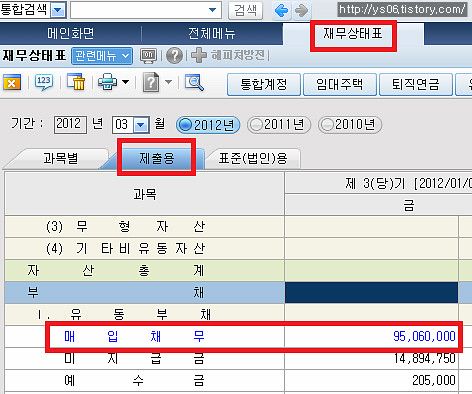Click the 예수금 account name
Screen dimensions: 472x394
[134, 381]
